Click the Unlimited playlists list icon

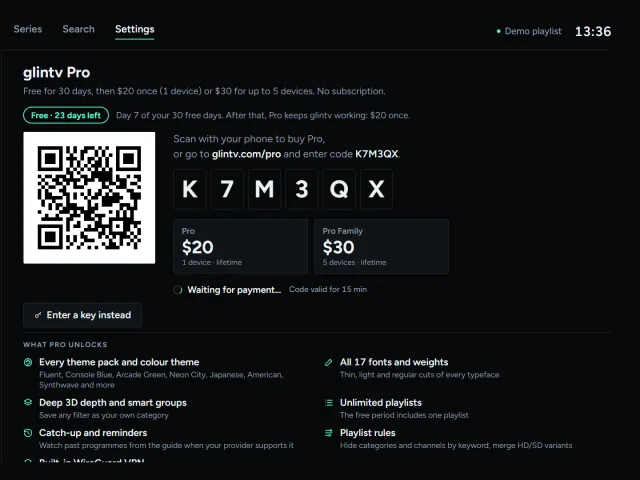pyautogui.click(x=329, y=403)
